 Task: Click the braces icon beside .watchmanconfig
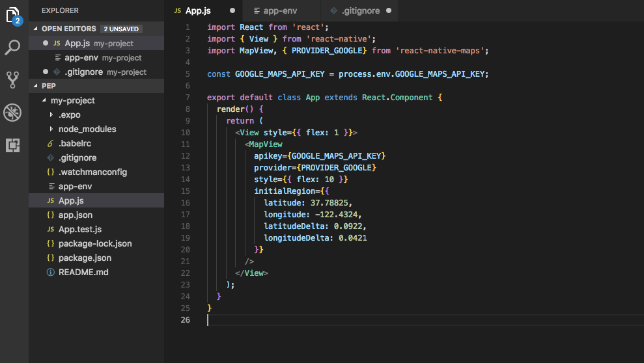pyautogui.click(x=51, y=172)
